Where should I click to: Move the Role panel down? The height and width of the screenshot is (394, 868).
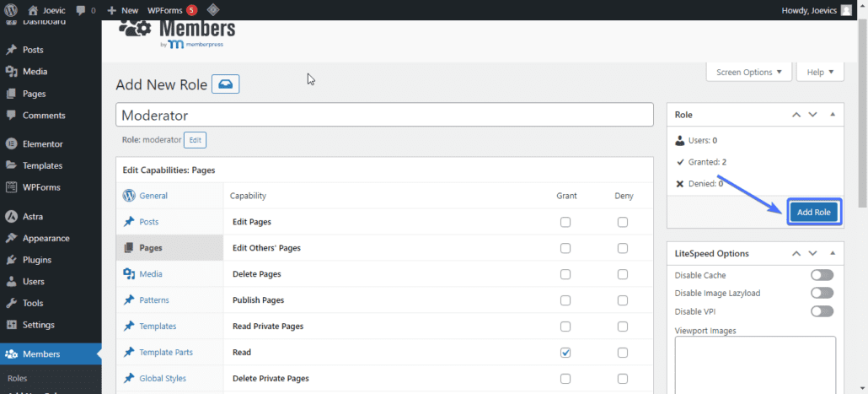coord(812,115)
